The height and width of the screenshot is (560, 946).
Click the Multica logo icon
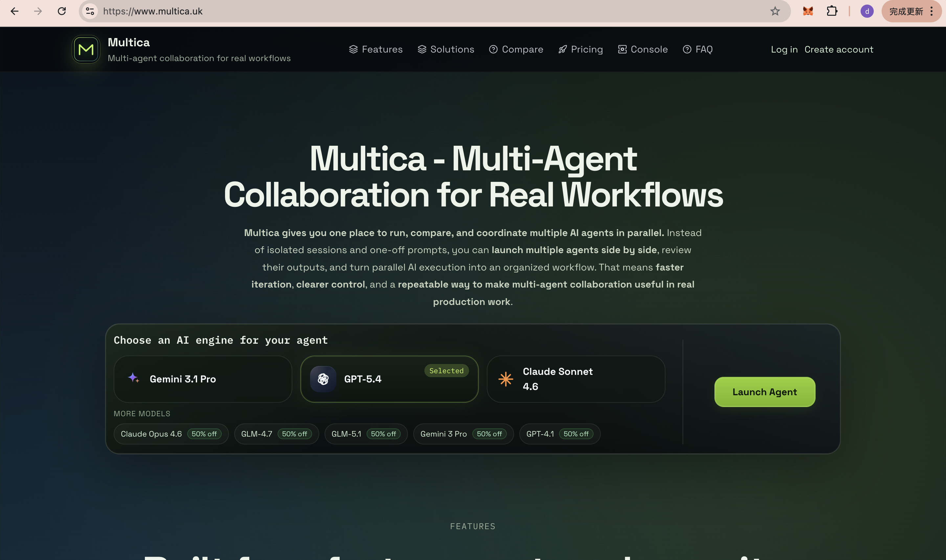(x=86, y=49)
